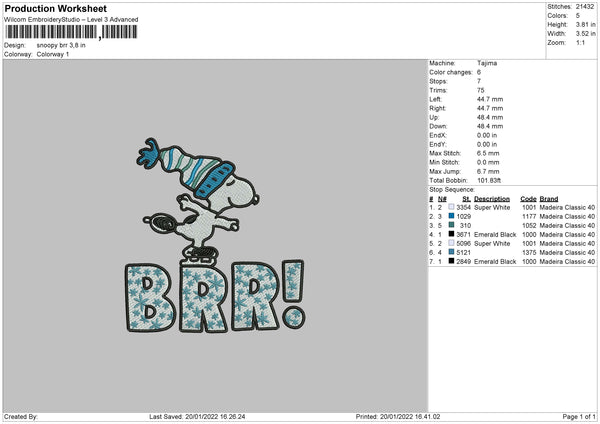Click the Down value 48.4 mm
This screenshot has width=600, height=424.
tap(490, 126)
